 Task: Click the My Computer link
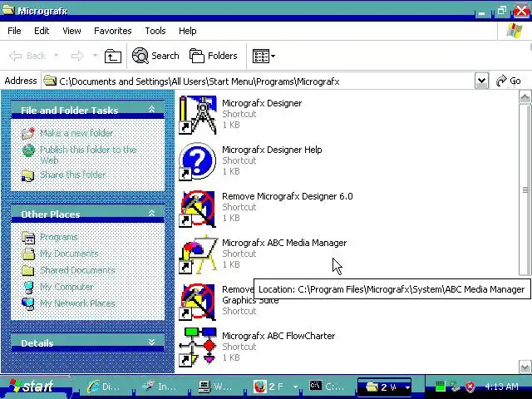coord(66,287)
